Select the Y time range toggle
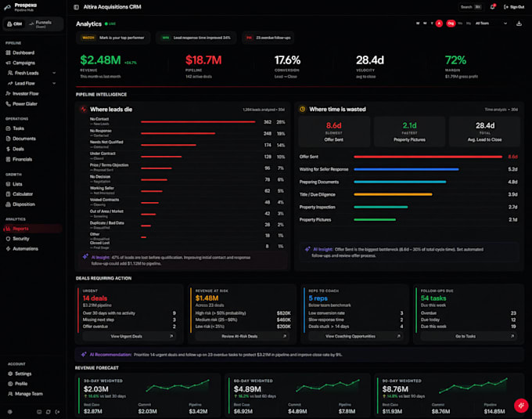 tap(432, 23)
